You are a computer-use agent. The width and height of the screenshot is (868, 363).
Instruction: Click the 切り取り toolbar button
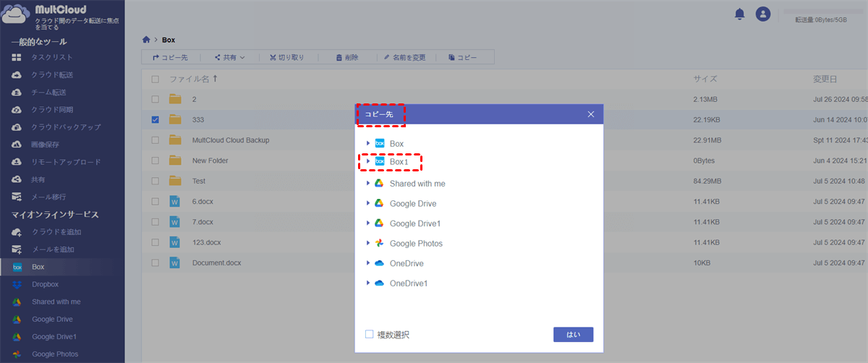[286, 57]
